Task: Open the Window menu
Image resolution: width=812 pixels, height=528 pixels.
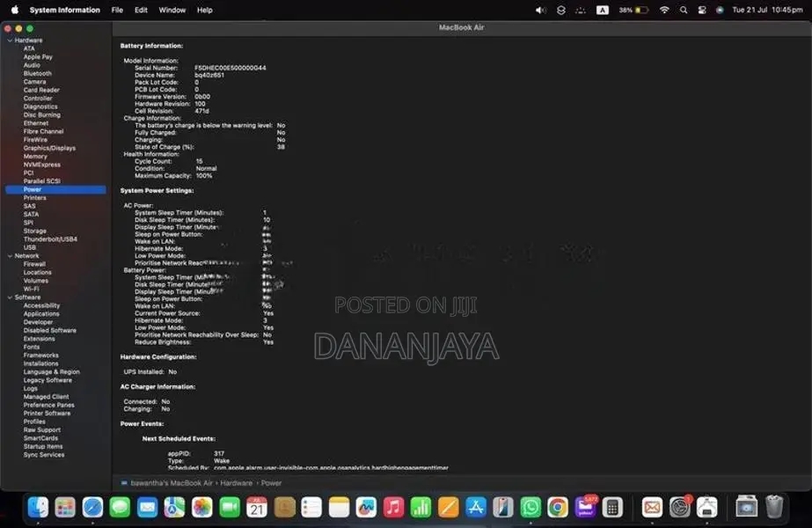Action: click(x=172, y=10)
